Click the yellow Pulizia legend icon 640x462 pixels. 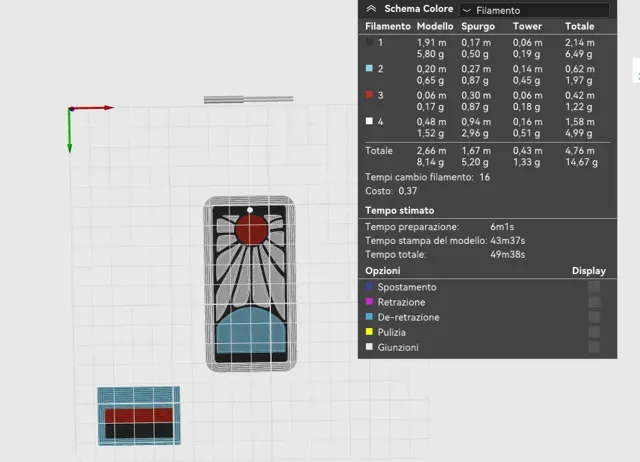369,332
